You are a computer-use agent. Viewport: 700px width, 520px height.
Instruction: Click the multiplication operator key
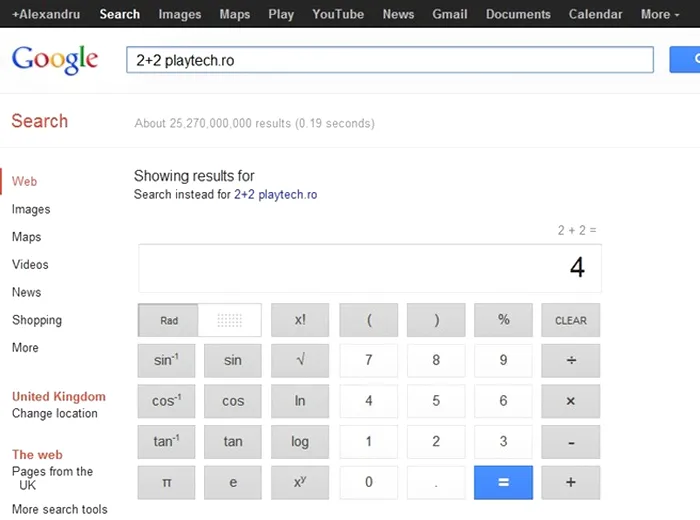tap(571, 401)
